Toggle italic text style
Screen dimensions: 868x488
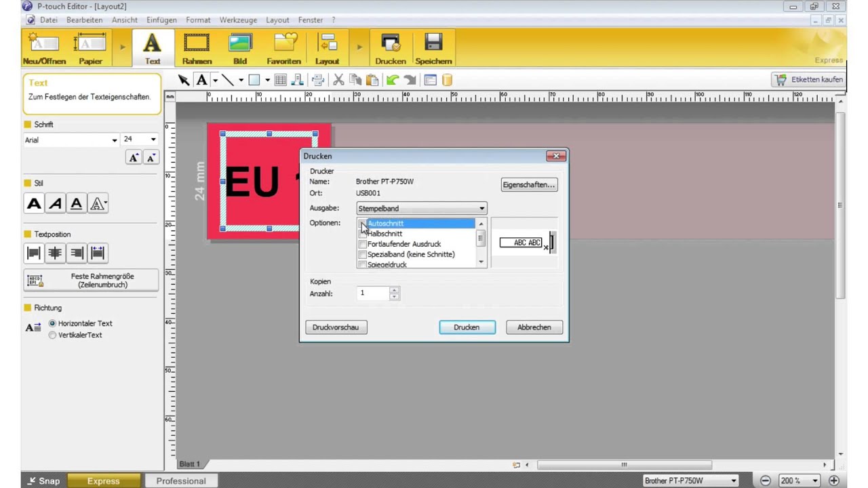click(x=56, y=203)
